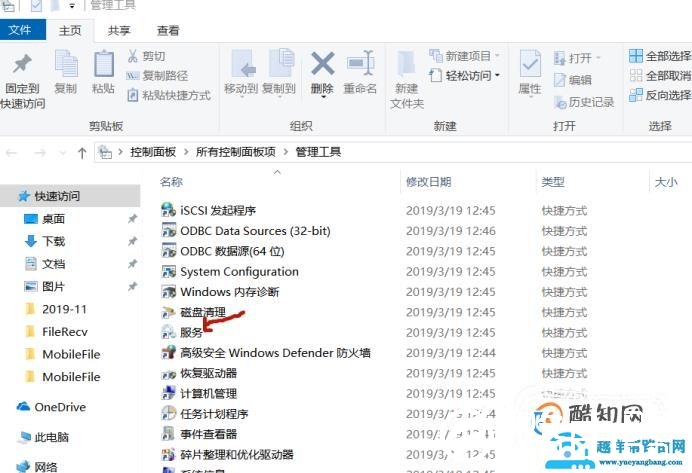Image resolution: width=692 pixels, height=473 pixels.
Task: Switch to the Share (共享) tab
Action: pos(119,30)
